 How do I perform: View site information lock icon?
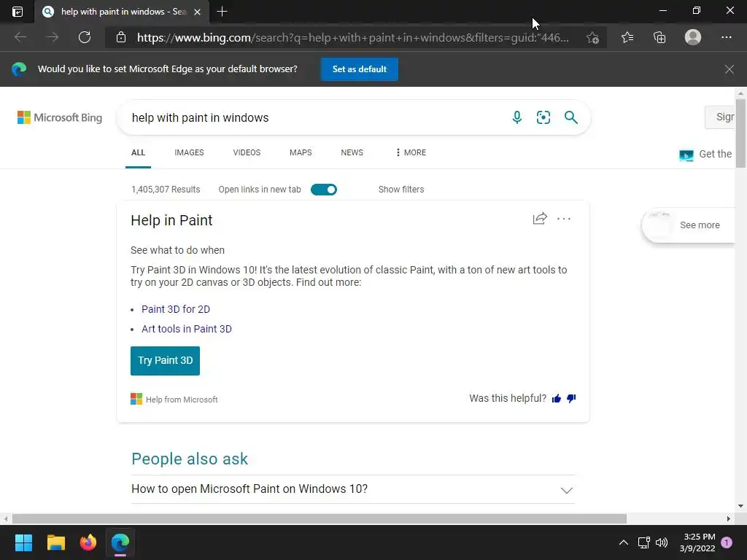121,37
